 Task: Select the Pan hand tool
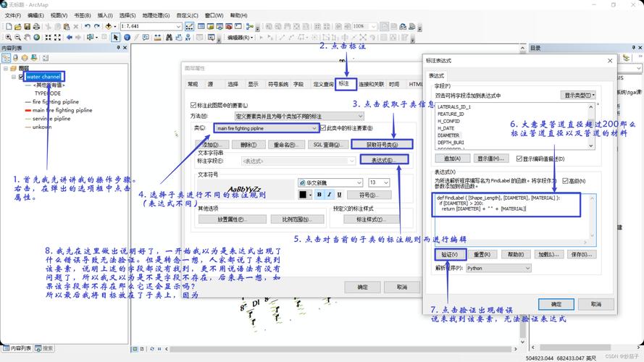point(27,38)
